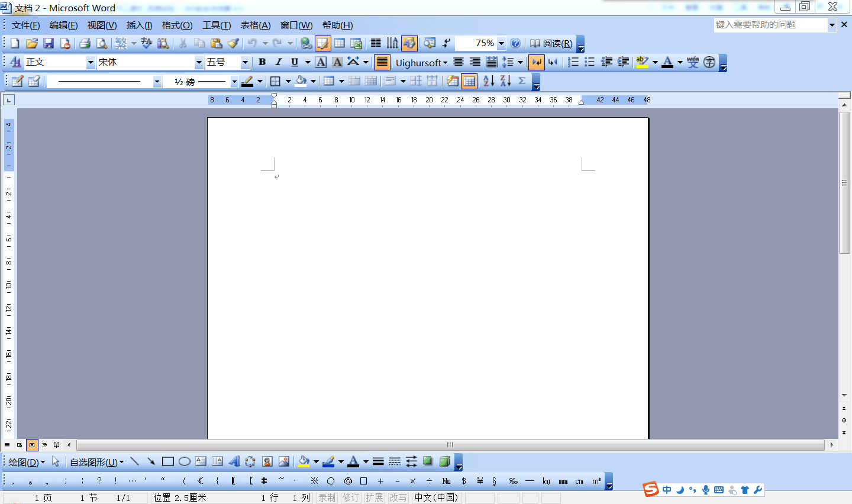This screenshot has width=852, height=504.
Task: Insert hyperlink with globe icon
Action: click(x=306, y=43)
